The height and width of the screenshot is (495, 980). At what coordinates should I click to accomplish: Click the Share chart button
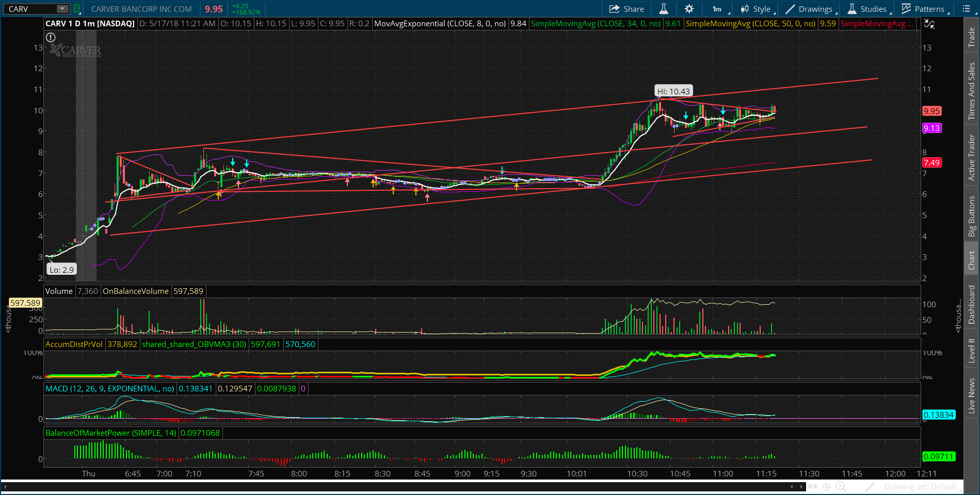626,9
